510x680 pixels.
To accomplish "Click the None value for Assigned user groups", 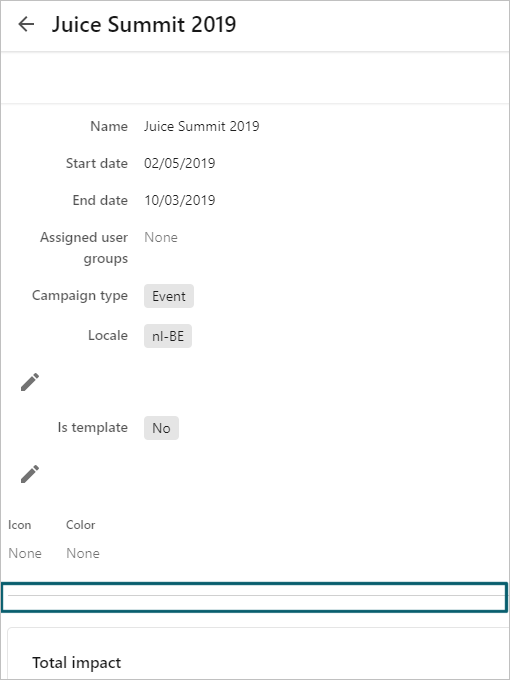I will (x=161, y=237).
